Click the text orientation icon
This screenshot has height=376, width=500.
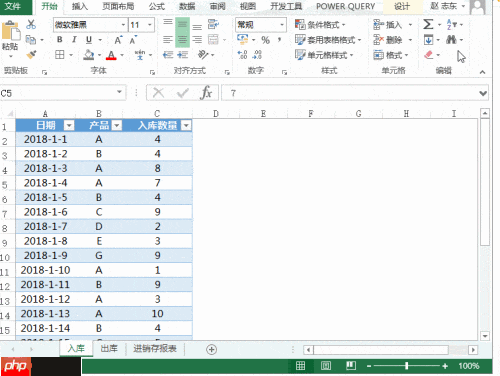203,55
